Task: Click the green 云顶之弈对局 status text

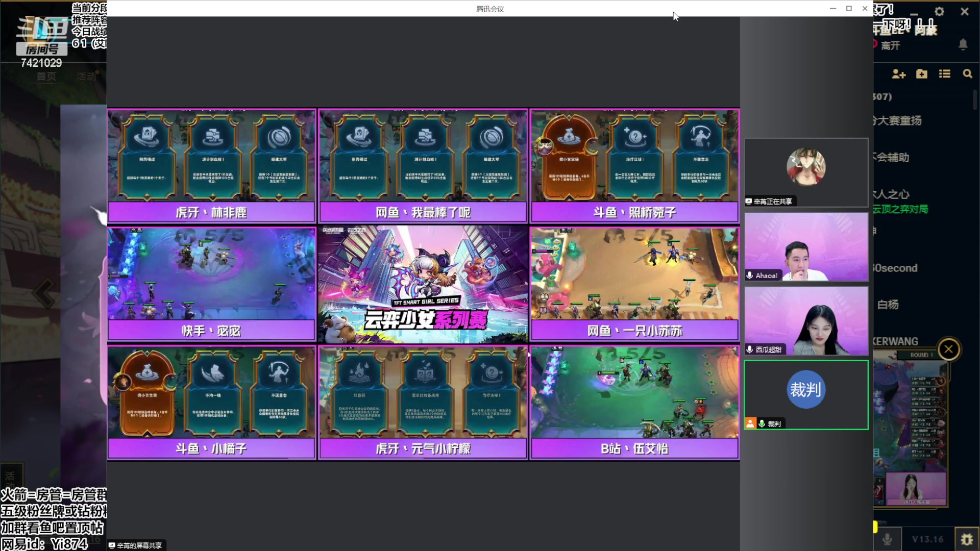Action: (x=901, y=209)
